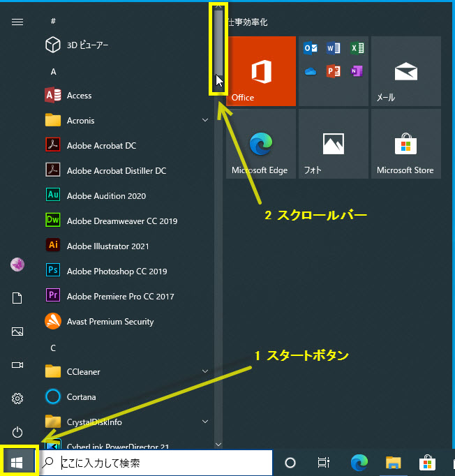Open Adobe Acrobat DC
This screenshot has height=476, width=455.
click(101, 146)
